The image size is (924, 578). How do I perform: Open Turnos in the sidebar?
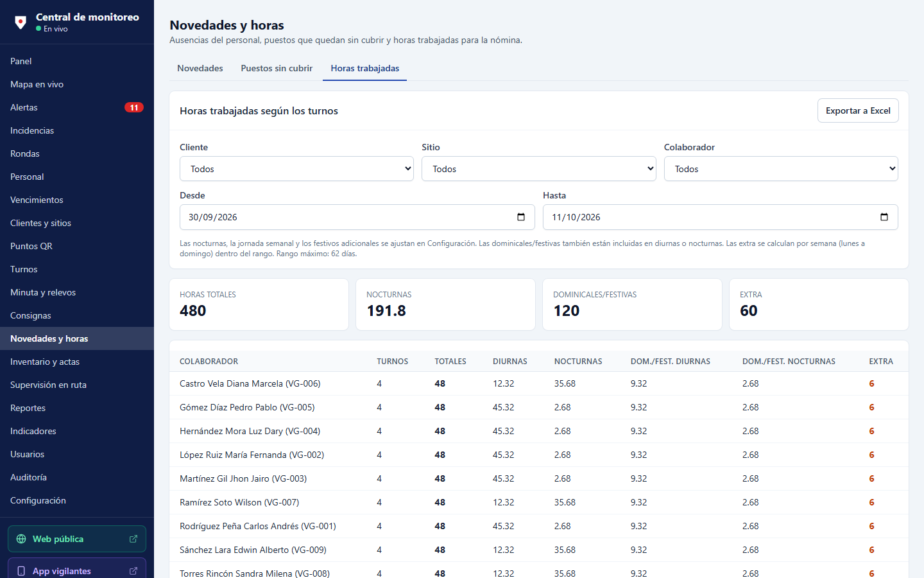tap(77, 269)
